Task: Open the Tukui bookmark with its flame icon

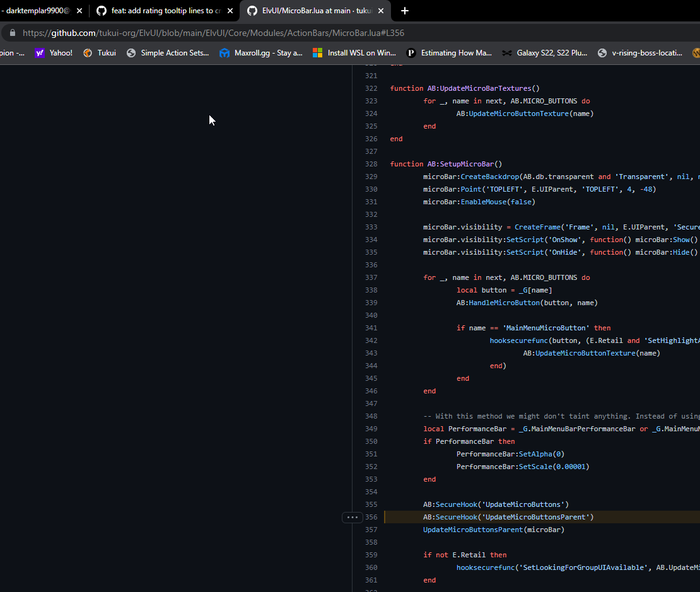Action: [87, 53]
